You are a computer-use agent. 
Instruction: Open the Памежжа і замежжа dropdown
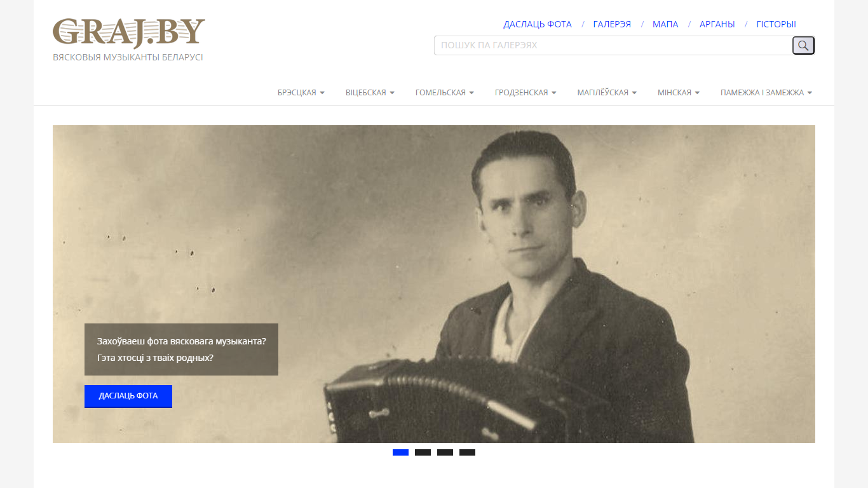(766, 93)
